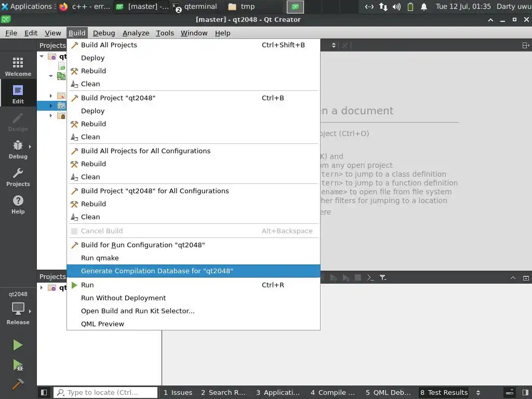Open the 4 Compile Output pane

pos(332,393)
